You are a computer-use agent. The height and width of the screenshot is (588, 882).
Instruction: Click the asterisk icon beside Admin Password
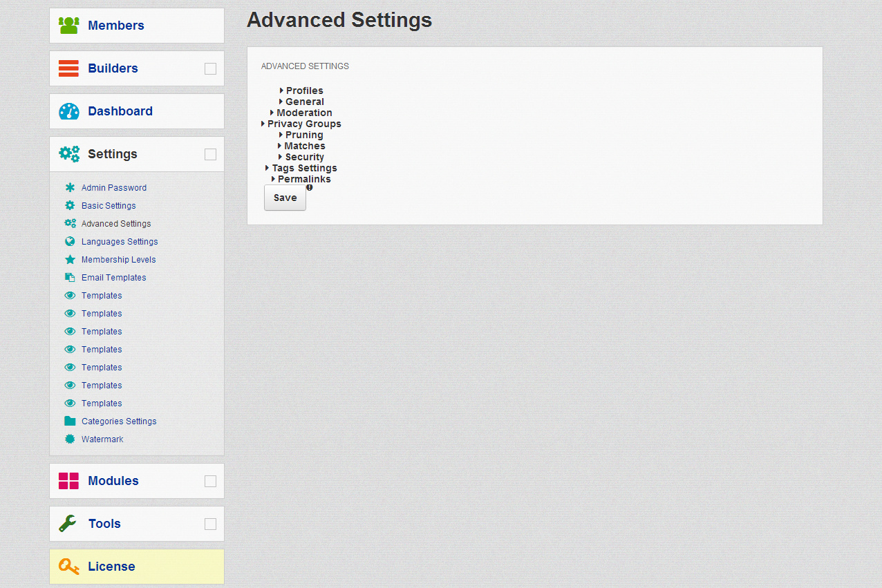coord(70,187)
